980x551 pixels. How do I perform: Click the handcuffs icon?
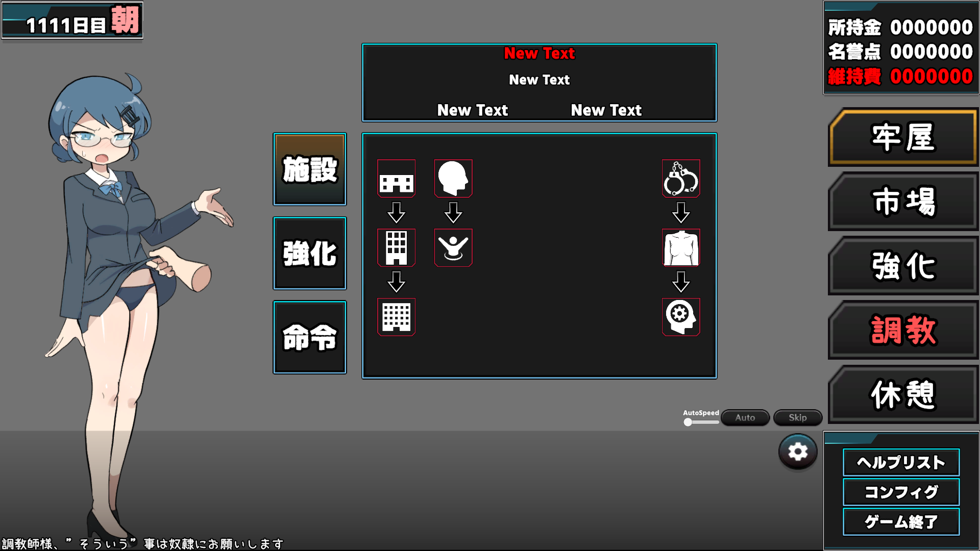(680, 179)
